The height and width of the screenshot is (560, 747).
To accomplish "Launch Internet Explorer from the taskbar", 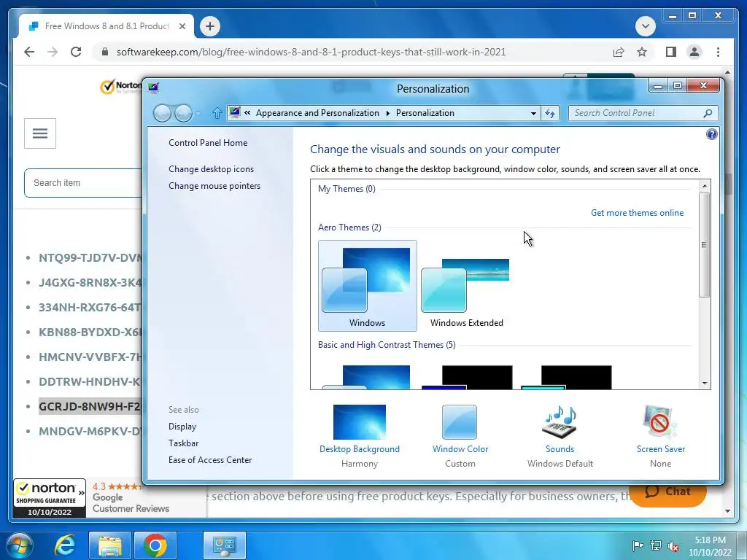I will point(64,545).
